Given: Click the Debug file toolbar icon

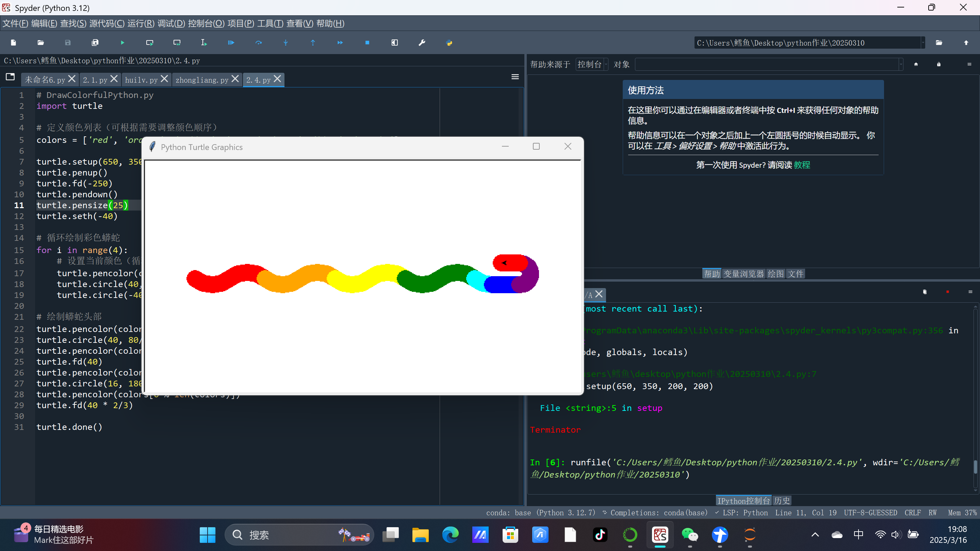Looking at the screenshot, I should point(231,43).
